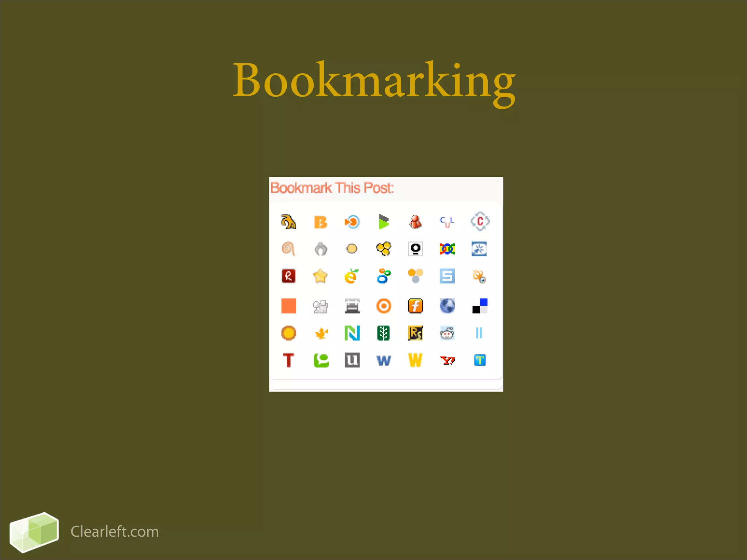Click the yellow star bookmark icon
Viewport: 747px width, 560px height.
(x=320, y=276)
